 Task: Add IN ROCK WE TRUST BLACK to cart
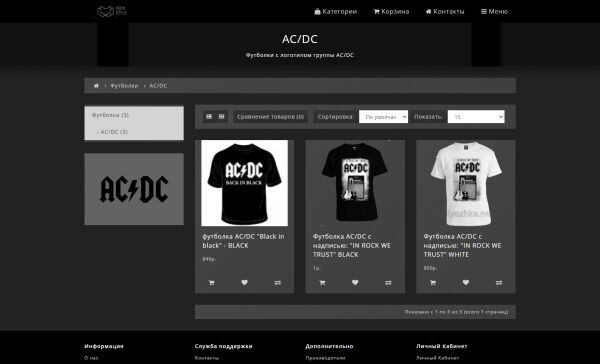(x=322, y=282)
